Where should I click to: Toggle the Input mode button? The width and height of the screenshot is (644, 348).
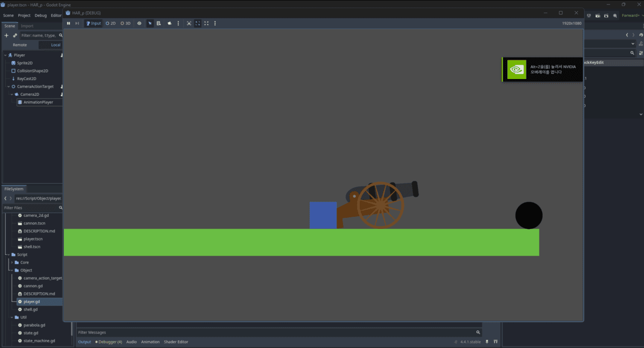click(x=93, y=23)
